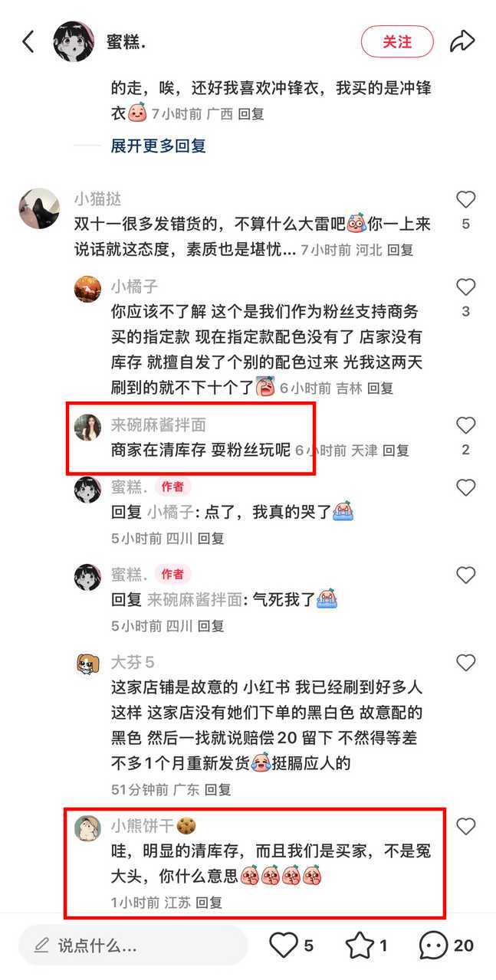The image size is (496, 980).
Task: Like the post via bottom heart icon
Action: (x=283, y=945)
